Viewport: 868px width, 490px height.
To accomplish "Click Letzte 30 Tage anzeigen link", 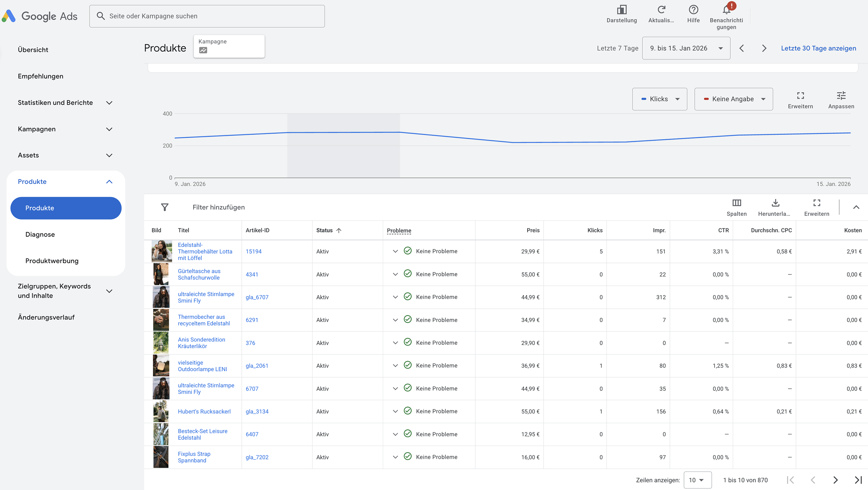I will tap(818, 48).
